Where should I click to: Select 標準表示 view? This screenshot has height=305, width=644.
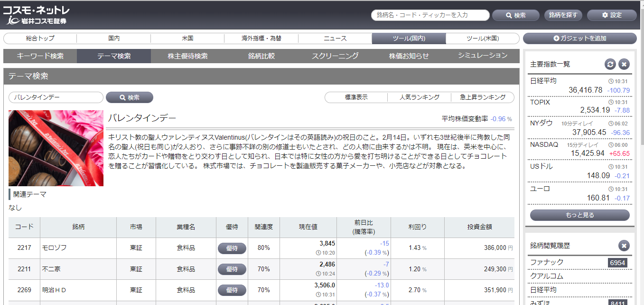point(356,97)
